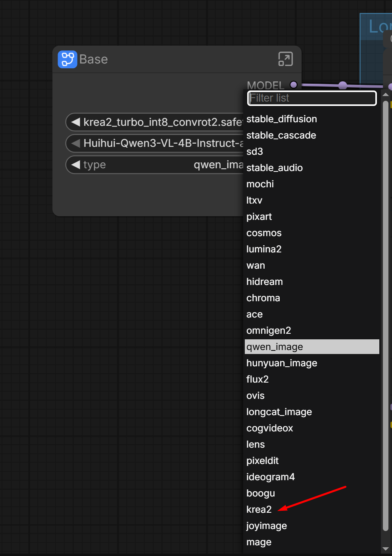Pick the hunyuan_image entry
The width and height of the screenshot is (392, 556).
pyautogui.click(x=312, y=363)
